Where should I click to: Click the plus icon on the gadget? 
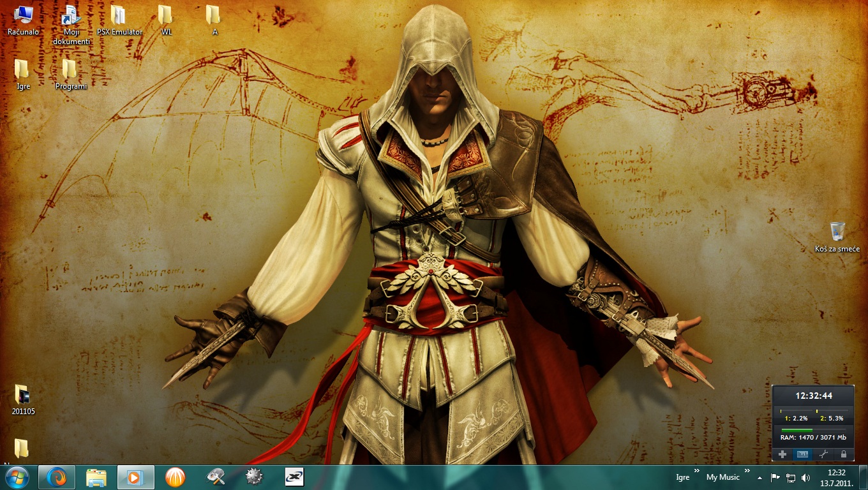tap(782, 454)
